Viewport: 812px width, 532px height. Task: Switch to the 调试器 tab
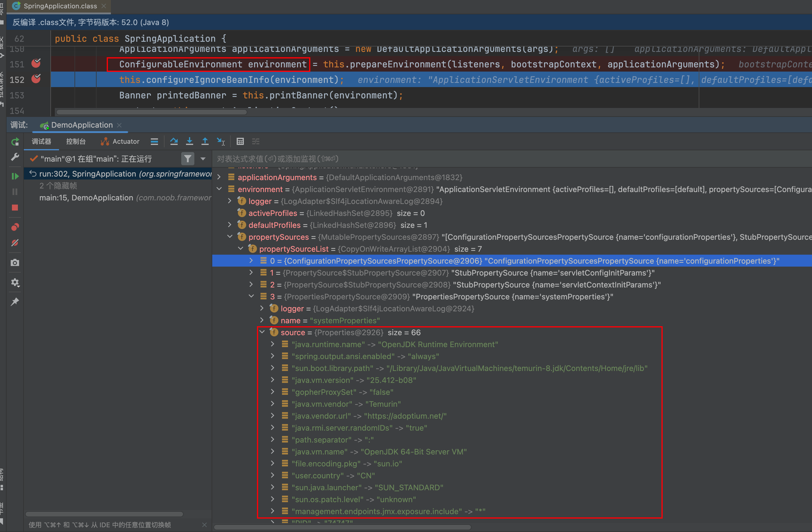point(41,142)
